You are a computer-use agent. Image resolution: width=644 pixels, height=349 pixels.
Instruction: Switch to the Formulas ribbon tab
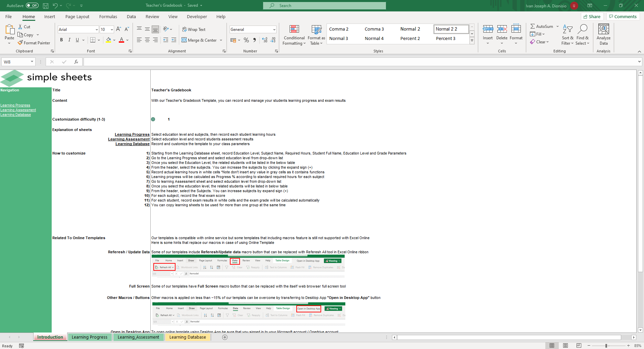point(108,17)
